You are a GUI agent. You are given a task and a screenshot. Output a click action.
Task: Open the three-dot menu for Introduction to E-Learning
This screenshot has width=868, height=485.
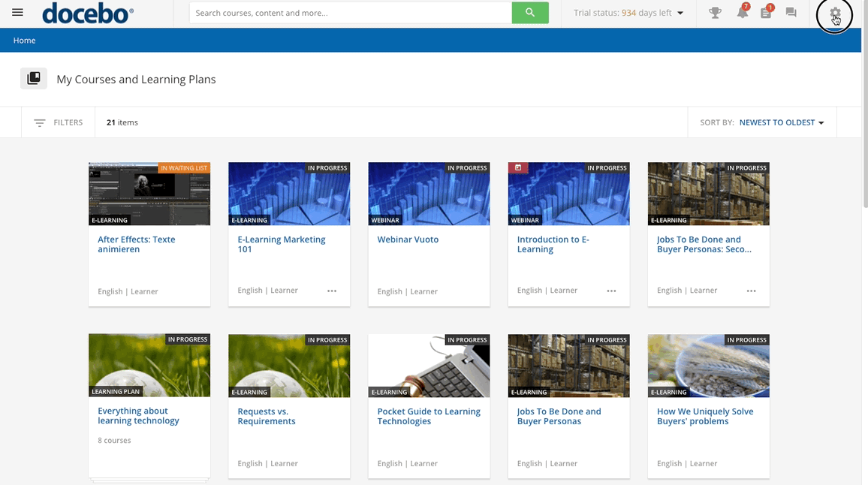pos(611,291)
